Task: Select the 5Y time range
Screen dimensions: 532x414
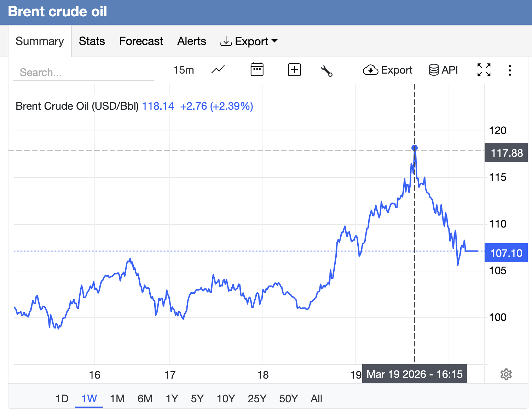Action: click(197, 399)
